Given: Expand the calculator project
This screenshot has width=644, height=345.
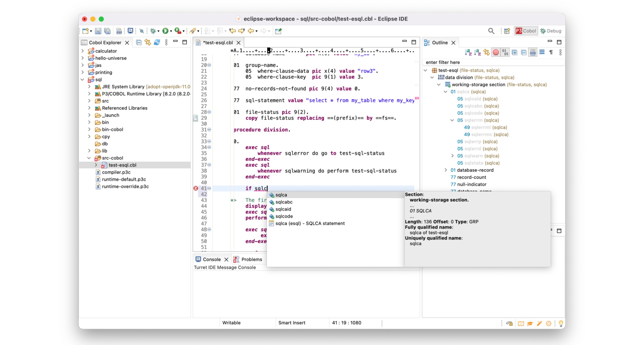Looking at the screenshot, I should pos(83,51).
